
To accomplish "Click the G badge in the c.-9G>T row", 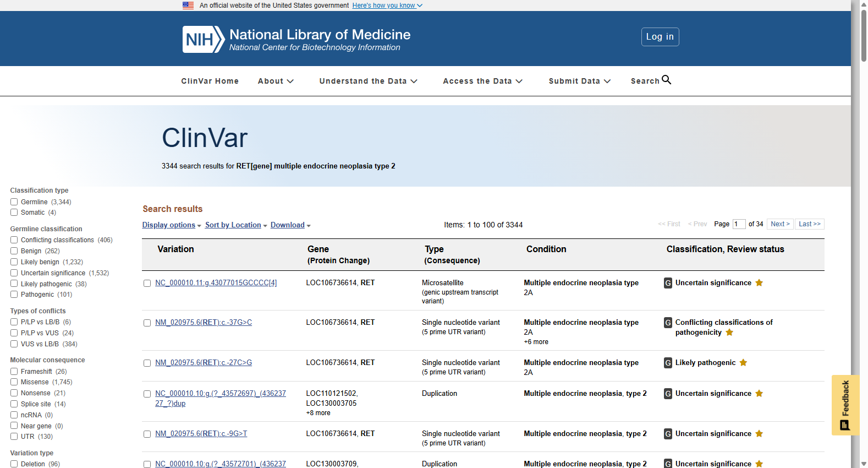I will tap(668, 434).
